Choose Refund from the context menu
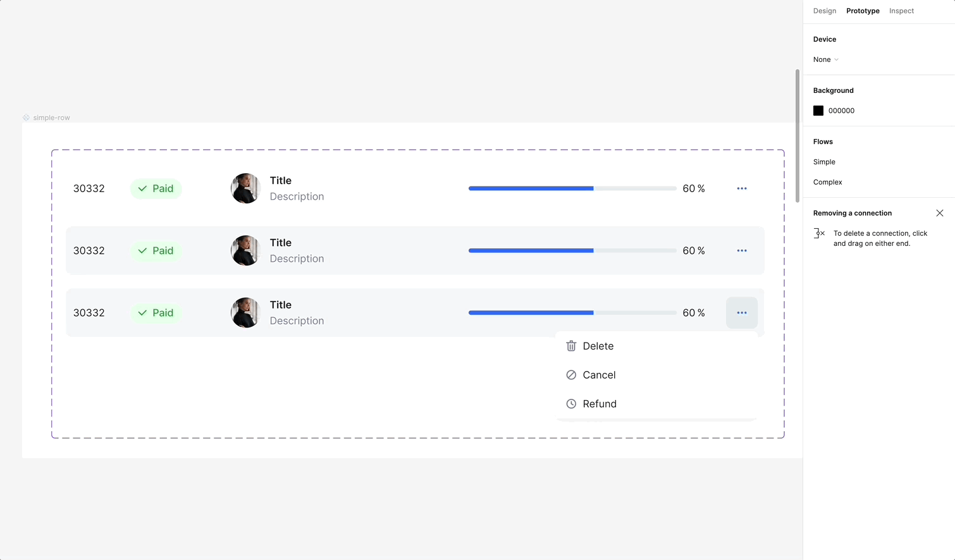 (x=599, y=404)
